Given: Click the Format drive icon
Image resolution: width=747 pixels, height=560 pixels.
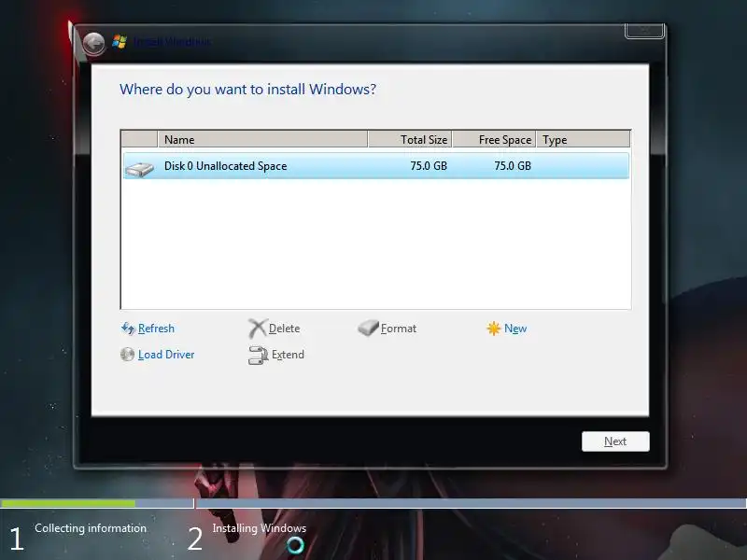Looking at the screenshot, I should tap(368, 328).
